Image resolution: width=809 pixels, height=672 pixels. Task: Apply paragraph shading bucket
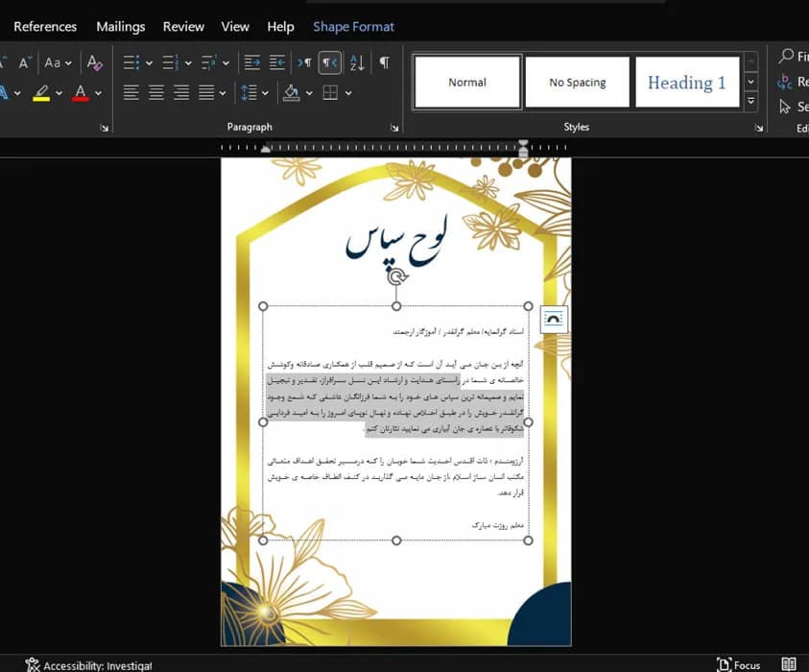point(292,93)
